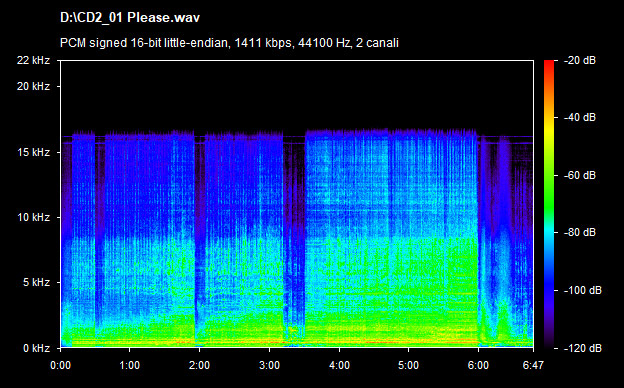Click the -60 dB label on the legend
The width and height of the screenshot is (624, 388).
click(580, 175)
